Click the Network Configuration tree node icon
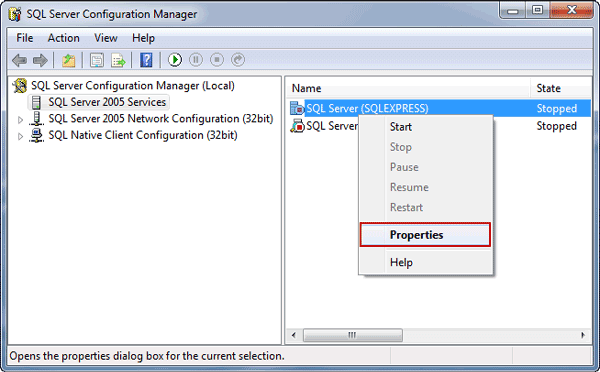Screen dimensions: 600x372 click(x=37, y=119)
